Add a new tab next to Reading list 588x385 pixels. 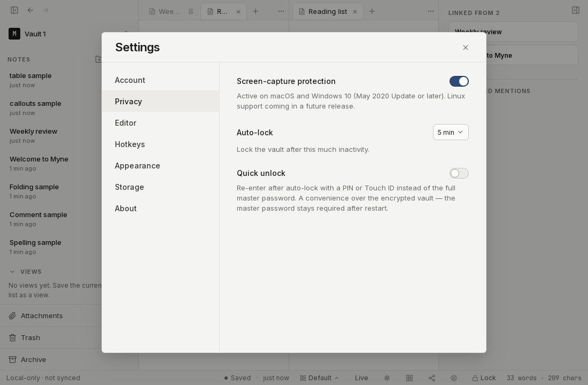click(372, 11)
